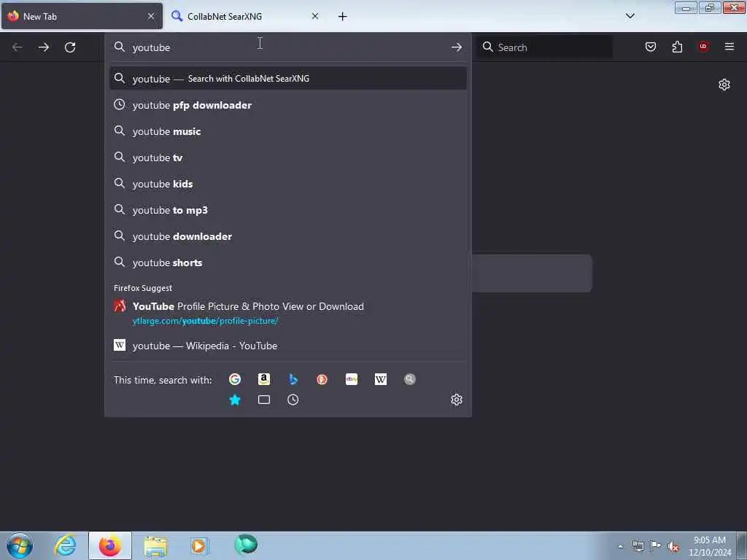Select suggestion 'youtube pfp downloader'

287,105
